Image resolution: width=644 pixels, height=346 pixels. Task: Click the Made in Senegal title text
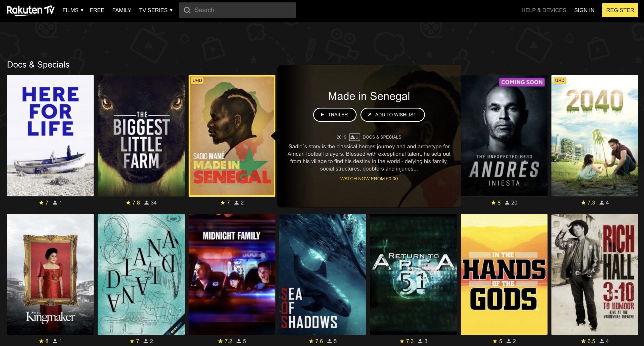tap(369, 96)
